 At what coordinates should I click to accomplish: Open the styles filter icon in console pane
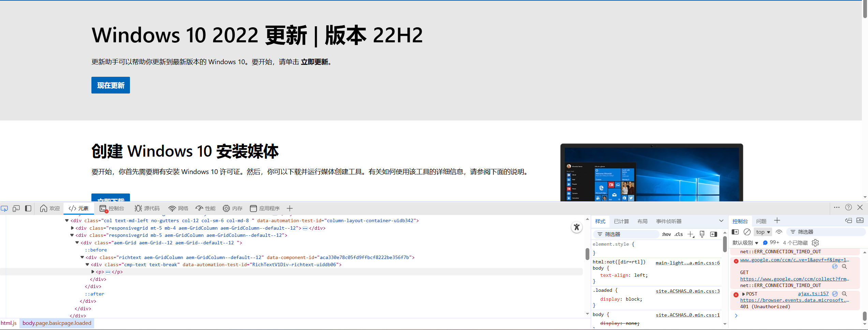(793, 232)
